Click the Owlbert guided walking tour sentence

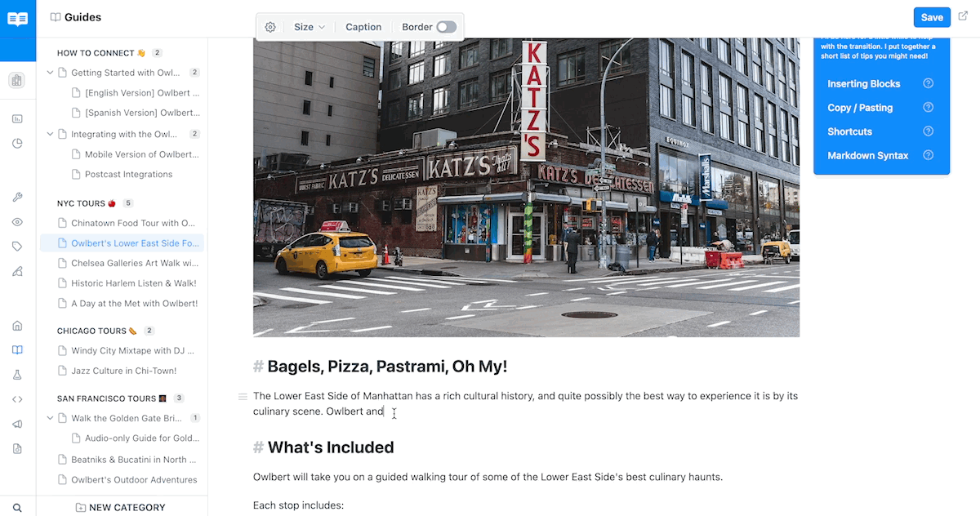coord(488,477)
